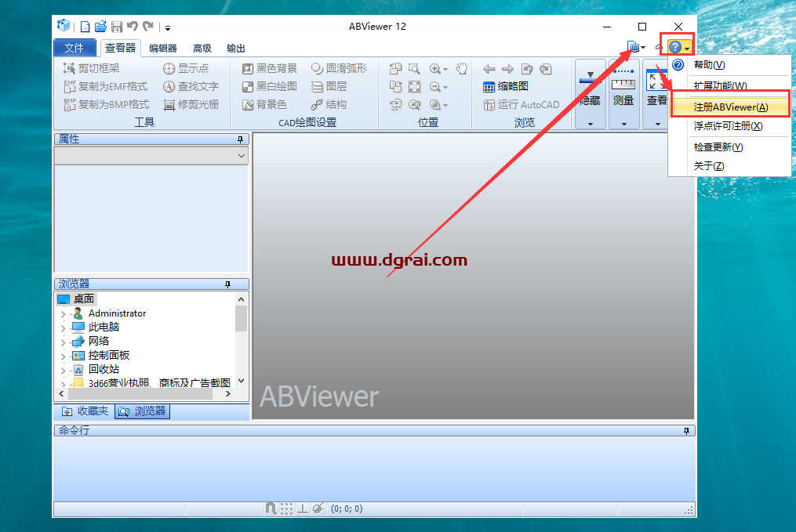The height and width of the screenshot is (532, 796).
Task: Select 浮点许可注册(X) menu entry
Action: pyautogui.click(x=728, y=126)
